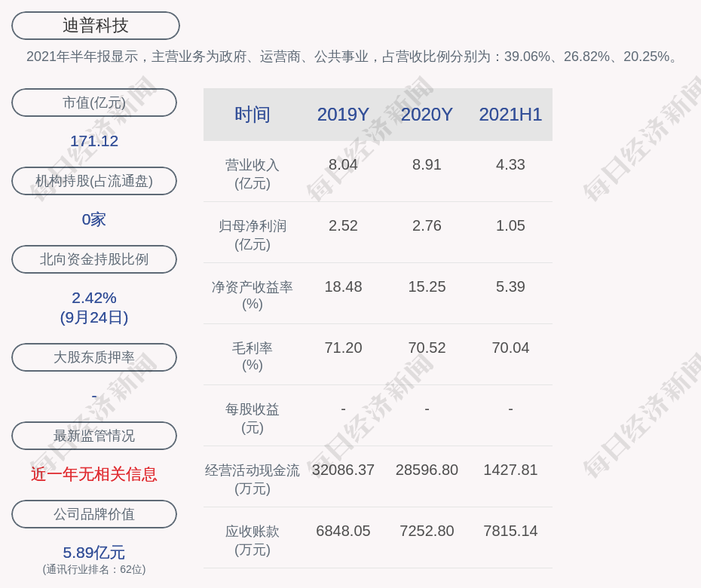Select gross margin value 70.52
This screenshot has height=588, width=701.
coord(427,348)
